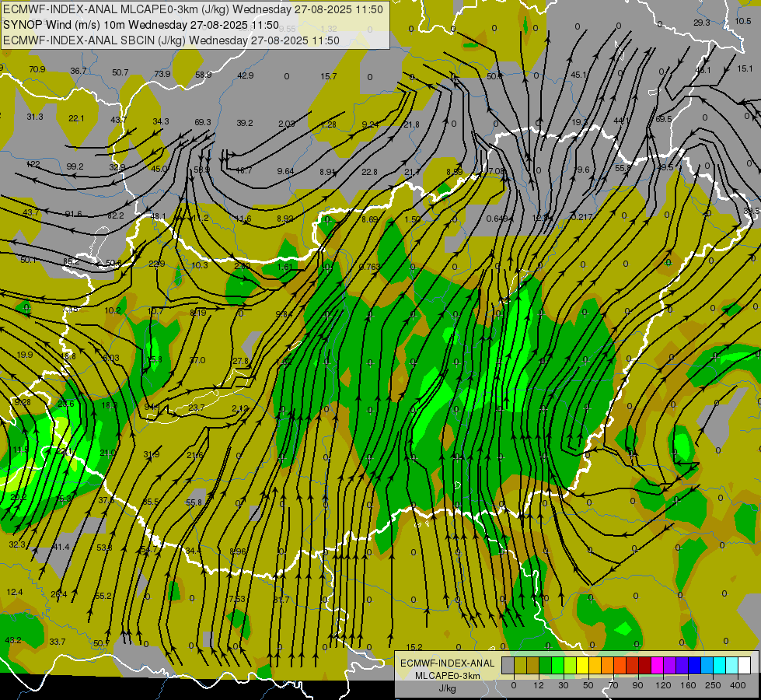Click the ECMWF-INDEX-ANAL SBCIN title line
Viewport: 761px width, 700px height.
pyautogui.click(x=171, y=40)
